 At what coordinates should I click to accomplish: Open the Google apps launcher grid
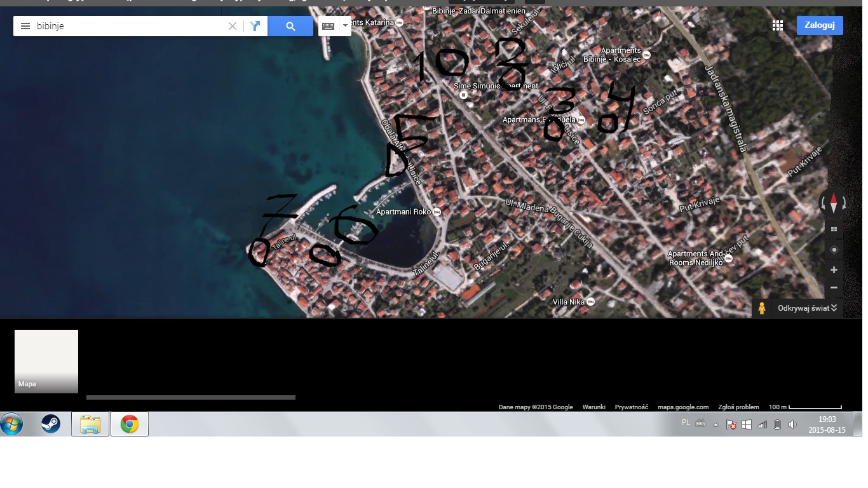[x=778, y=25]
